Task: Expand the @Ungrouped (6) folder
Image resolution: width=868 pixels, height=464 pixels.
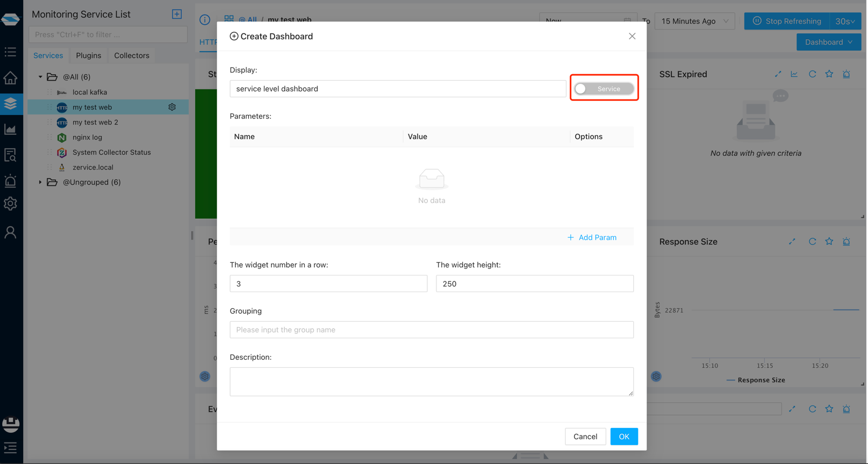Action: pyautogui.click(x=40, y=182)
